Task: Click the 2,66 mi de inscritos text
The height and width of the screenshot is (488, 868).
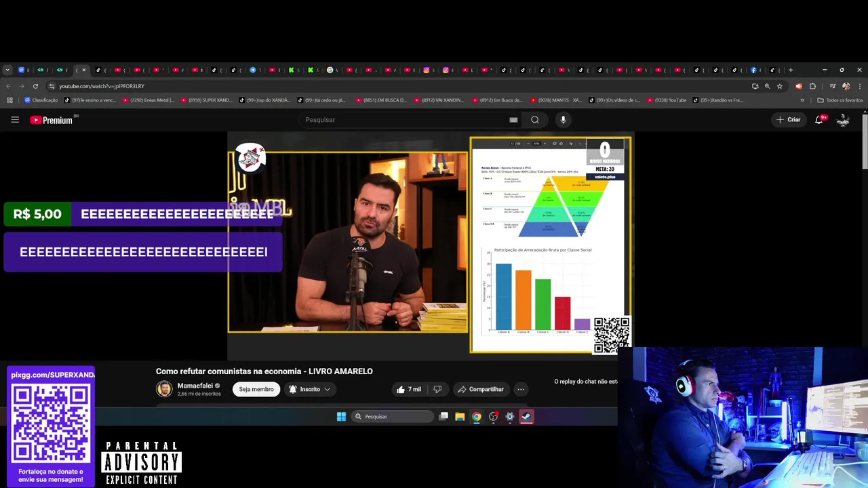Action: tap(199, 394)
